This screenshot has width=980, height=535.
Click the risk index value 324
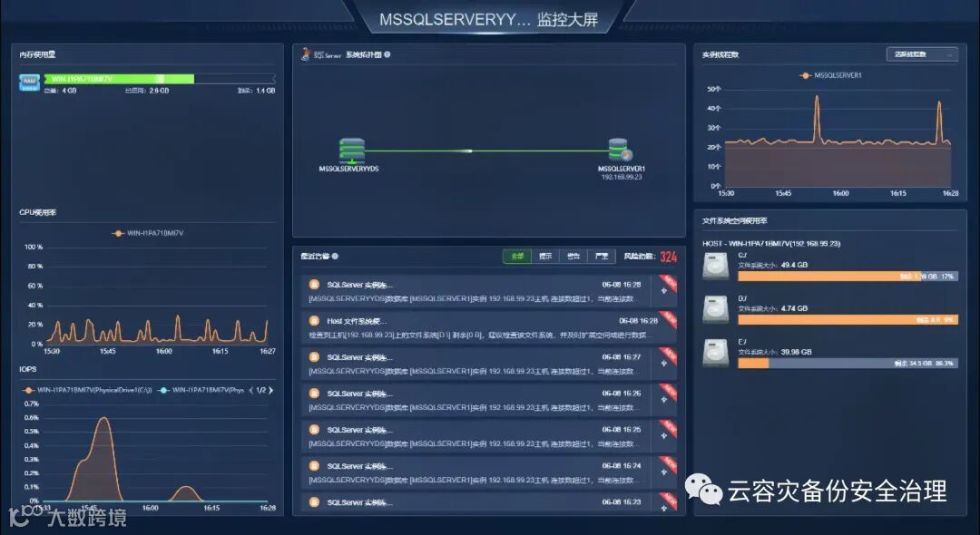click(x=668, y=257)
